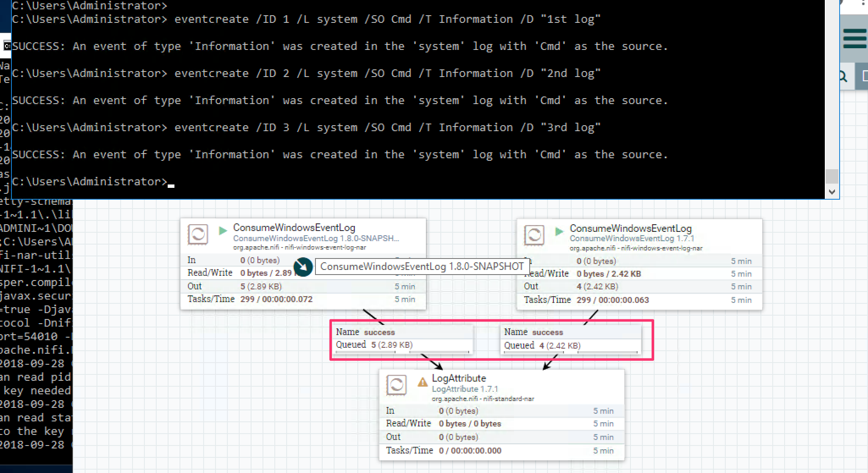Open the NiFi global hamburger menu
868x473 pixels.
point(854,39)
